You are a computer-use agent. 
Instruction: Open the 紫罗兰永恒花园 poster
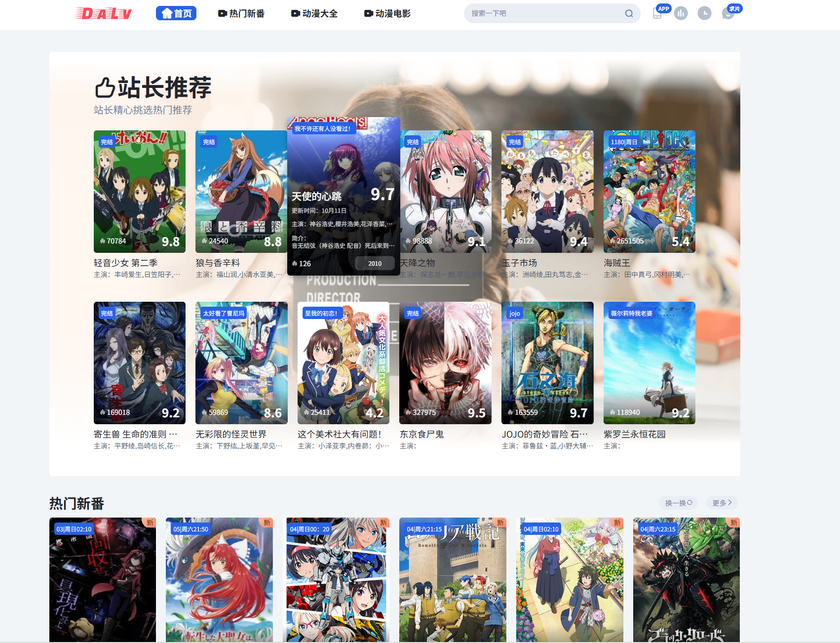pyautogui.click(x=649, y=363)
